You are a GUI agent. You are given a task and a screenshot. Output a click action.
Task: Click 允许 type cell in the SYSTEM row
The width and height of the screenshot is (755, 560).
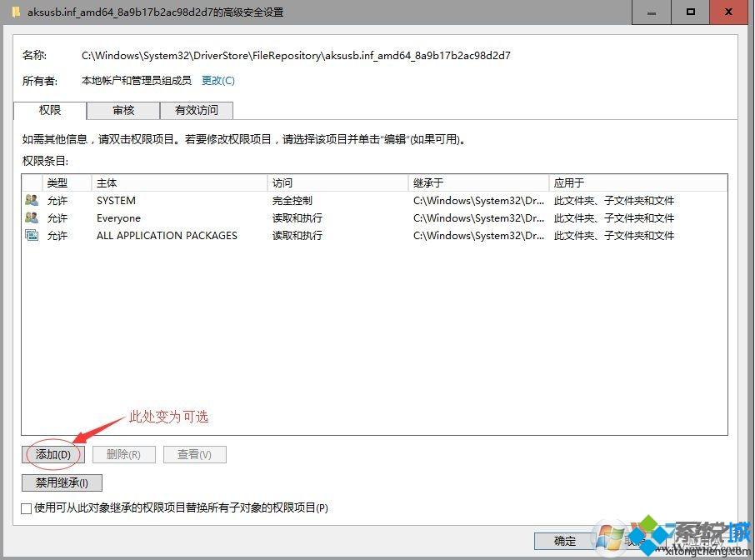coord(57,200)
